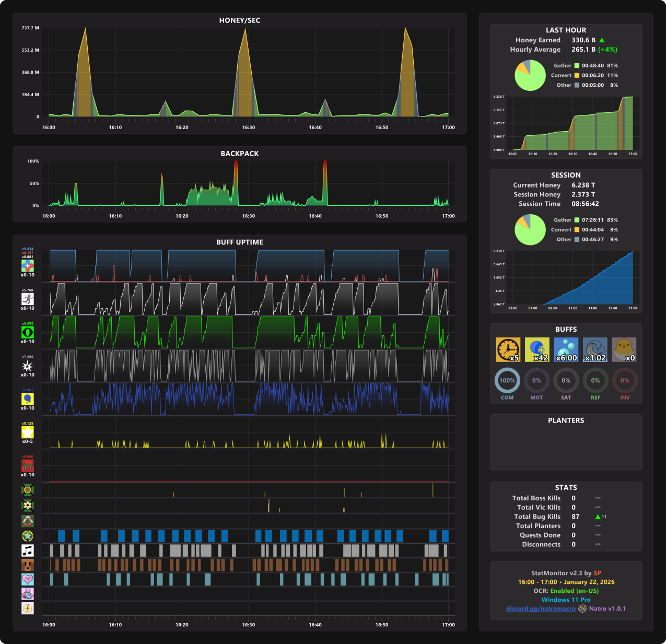Click the STATS panel heading
The width and height of the screenshot is (666, 644).
click(566, 487)
